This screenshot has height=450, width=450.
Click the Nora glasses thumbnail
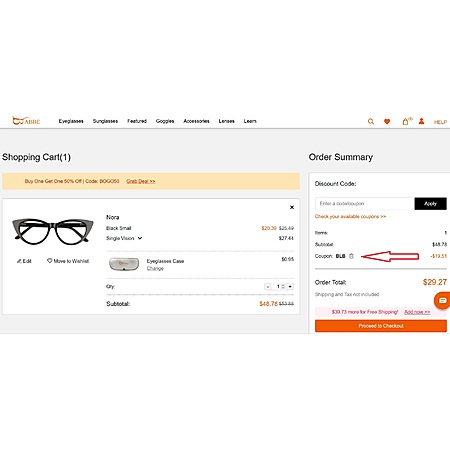click(53, 231)
